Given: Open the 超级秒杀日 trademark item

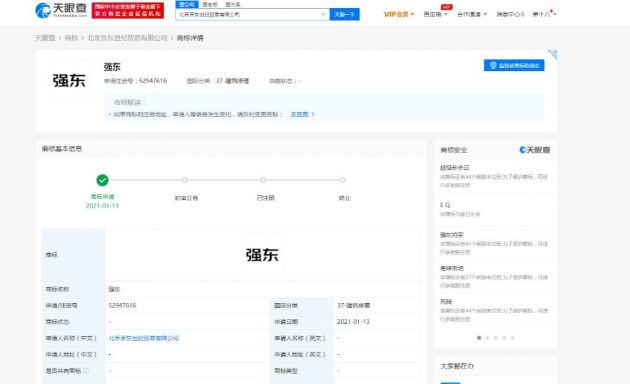Looking at the screenshot, I should (455, 167).
